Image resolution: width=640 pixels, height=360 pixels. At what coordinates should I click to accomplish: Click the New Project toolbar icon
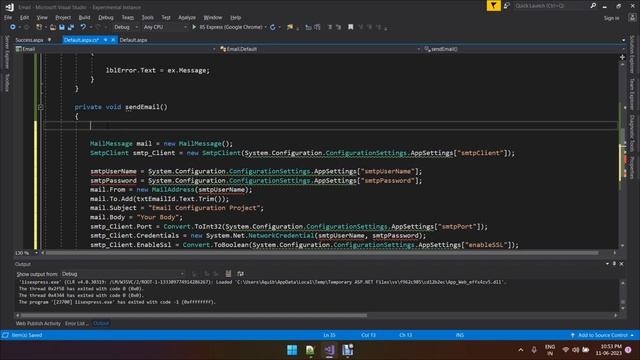pyautogui.click(x=39, y=27)
